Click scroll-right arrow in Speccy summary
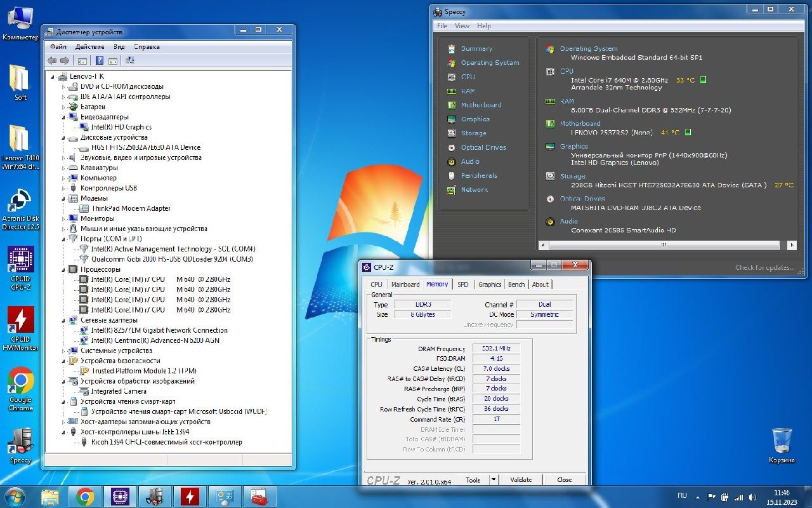The image size is (812, 508). 792,245
